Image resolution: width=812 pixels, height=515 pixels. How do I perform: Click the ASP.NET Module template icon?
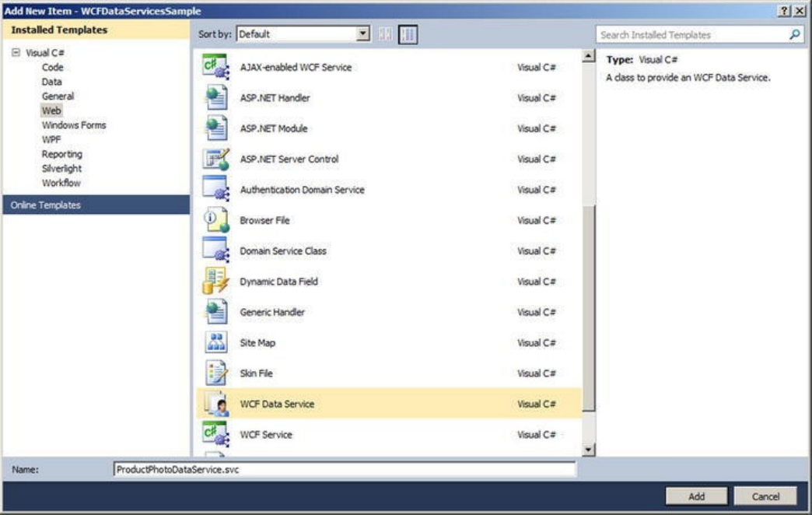tap(216, 128)
